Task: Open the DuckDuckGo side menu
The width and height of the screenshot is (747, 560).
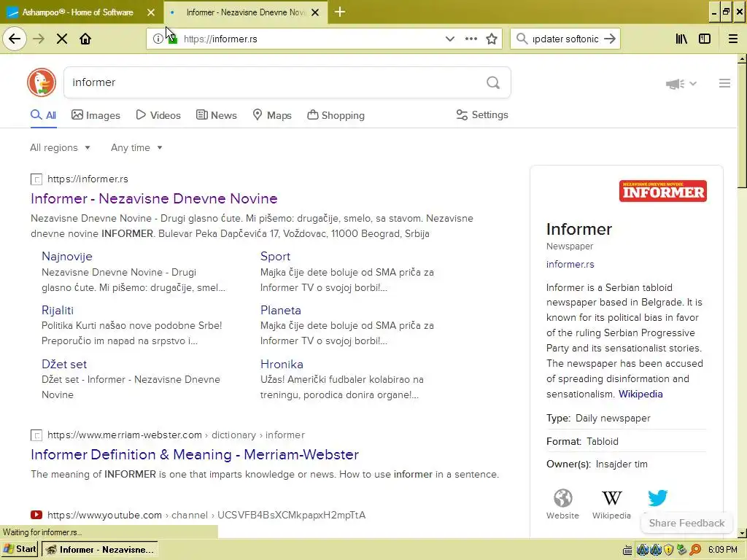Action: click(724, 83)
